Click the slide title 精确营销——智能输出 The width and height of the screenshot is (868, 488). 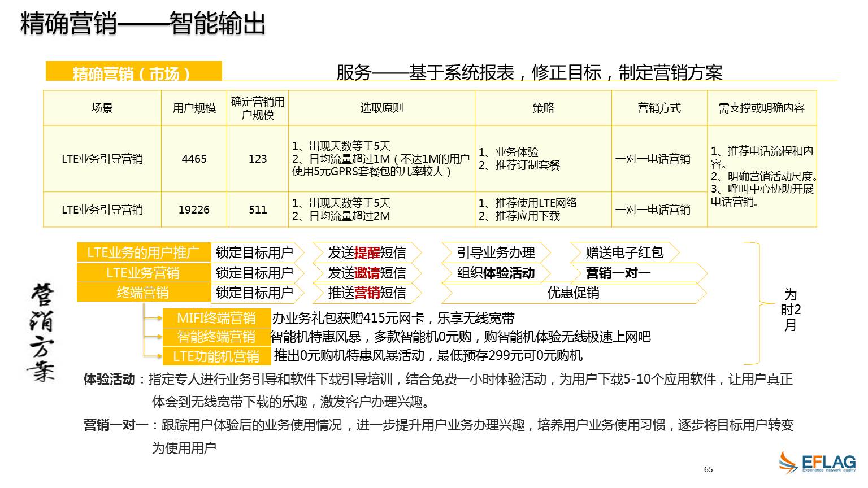pos(143,24)
